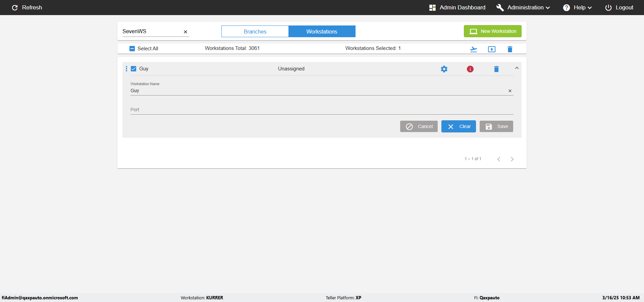Image resolution: width=644 pixels, height=302 pixels.
Task: Open the three-dot menu for Guy row
Action: coord(126,69)
